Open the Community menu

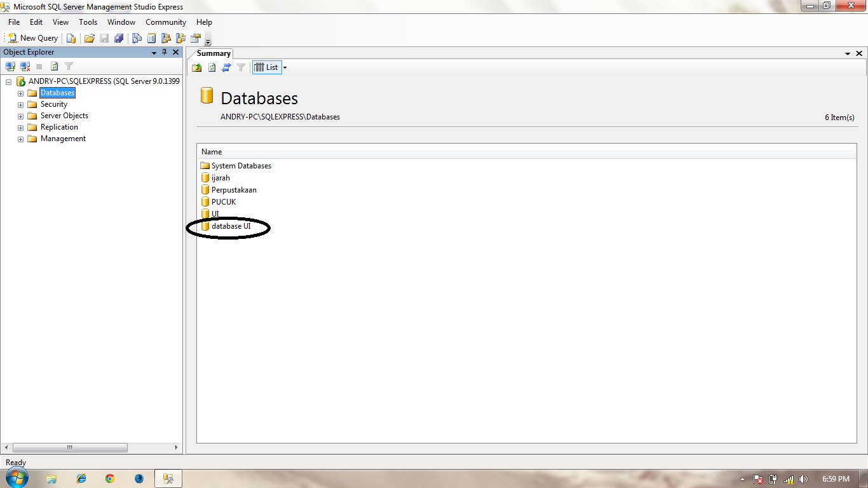[x=166, y=22]
